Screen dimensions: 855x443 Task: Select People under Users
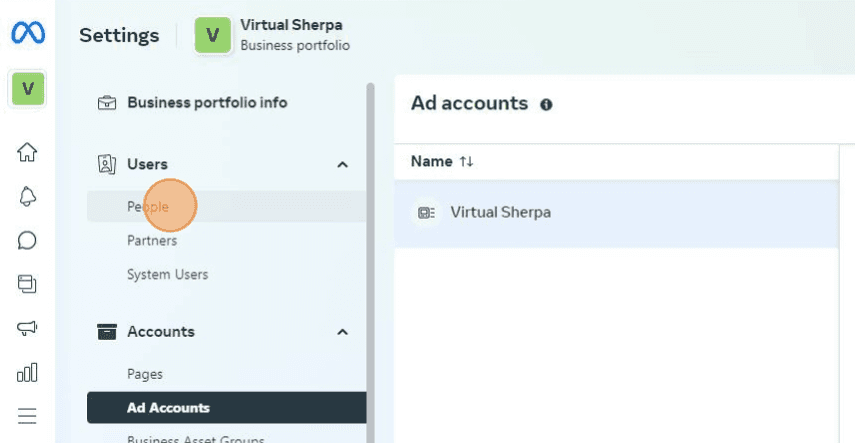coord(226,207)
